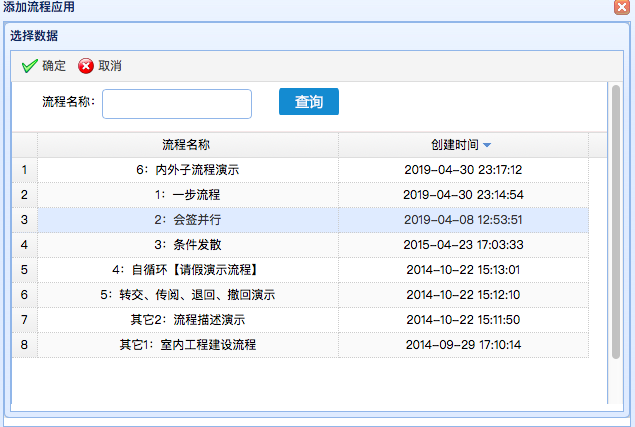The height and width of the screenshot is (427, 635).
Task: Click the 流程名称 column header
Action: click(188, 145)
